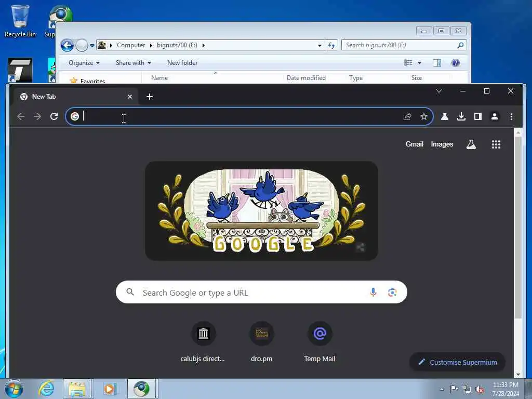Image resolution: width=532 pixels, height=399 pixels.
Task: Expand chevron after Computer breadcrumb
Action: pos(151,45)
